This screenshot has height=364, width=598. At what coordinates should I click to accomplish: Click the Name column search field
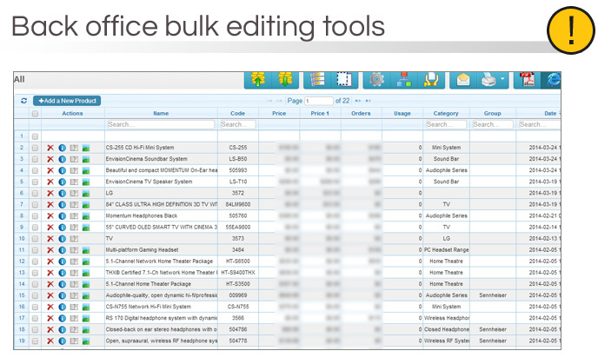pyautogui.click(x=161, y=125)
